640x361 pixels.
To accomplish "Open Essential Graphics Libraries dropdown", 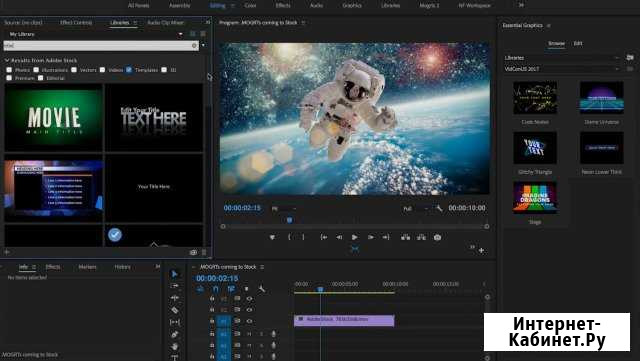I will pos(562,58).
